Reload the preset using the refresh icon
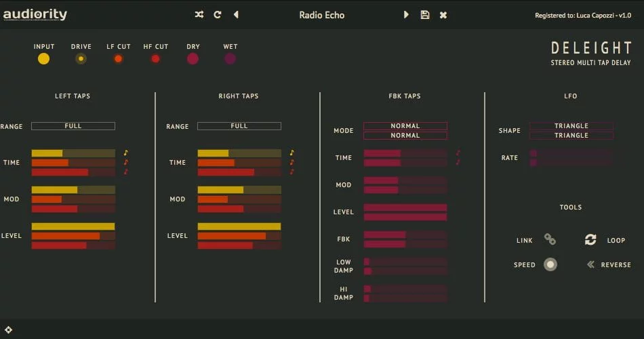The height and width of the screenshot is (339, 644). [x=218, y=15]
